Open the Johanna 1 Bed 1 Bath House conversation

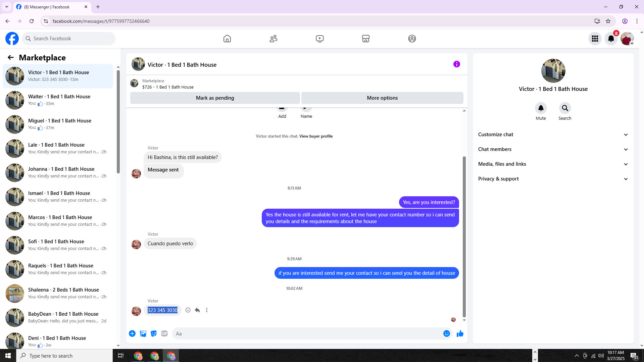[x=58, y=173]
